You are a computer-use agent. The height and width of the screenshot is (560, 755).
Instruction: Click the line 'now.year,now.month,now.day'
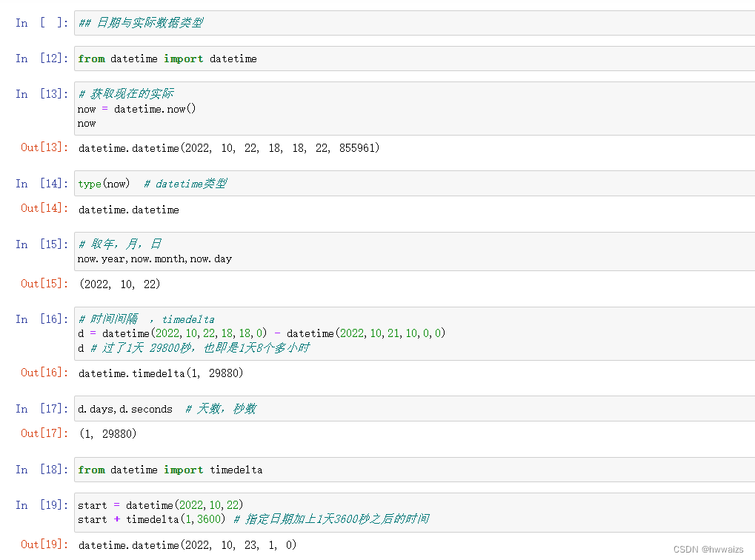(155, 259)
